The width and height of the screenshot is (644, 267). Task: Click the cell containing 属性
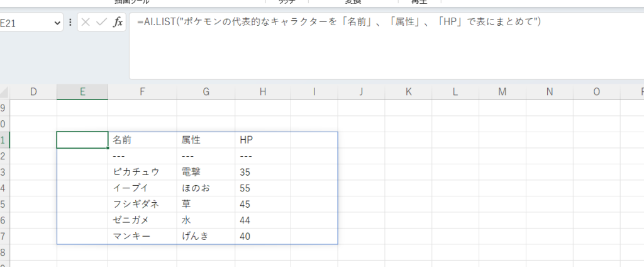click(206, 140)
